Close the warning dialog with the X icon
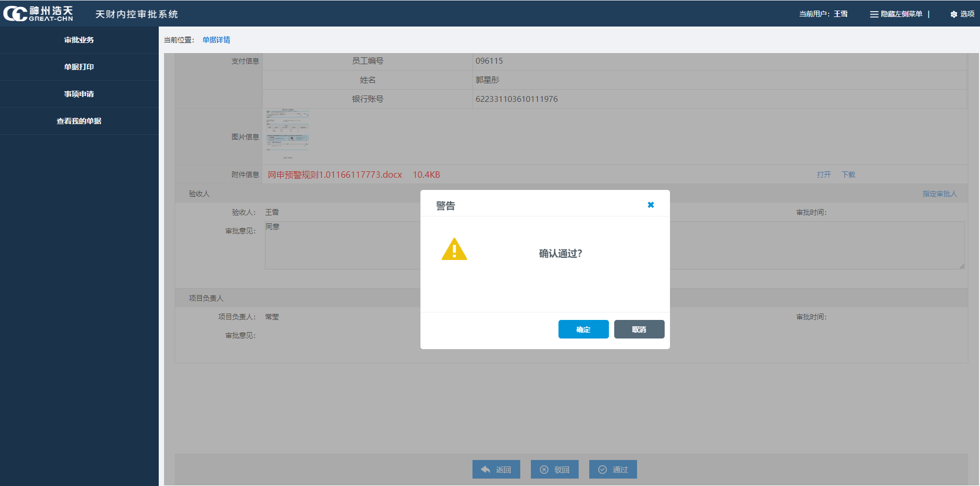Image resolution: width=980 pixels, height=486 pixels. [650, 205]
